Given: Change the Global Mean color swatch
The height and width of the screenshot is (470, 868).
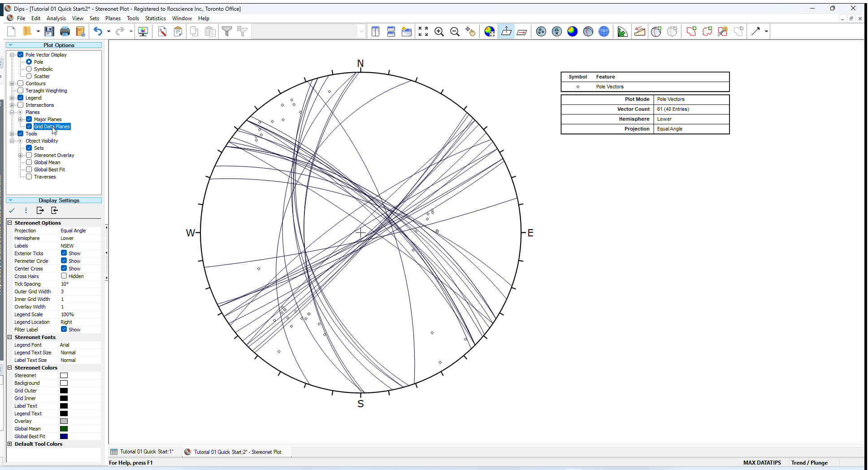Looking at the screenshot, I should tap(64, 429).
